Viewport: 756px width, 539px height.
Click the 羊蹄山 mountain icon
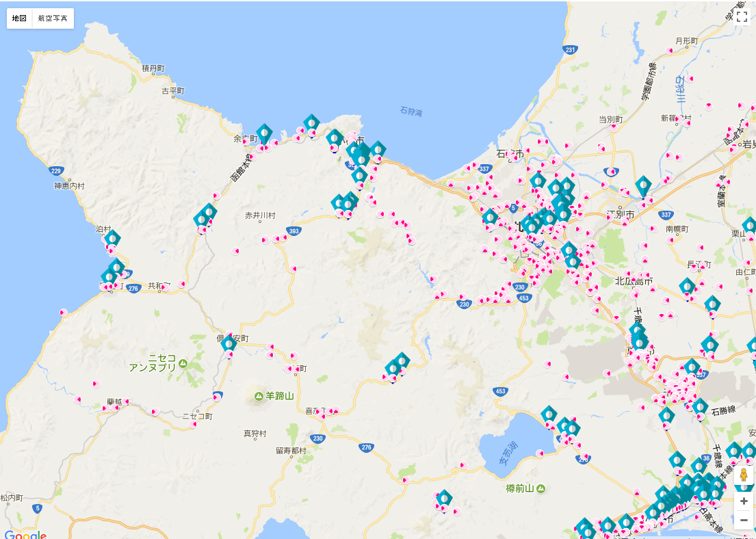(x=259, y=396)
